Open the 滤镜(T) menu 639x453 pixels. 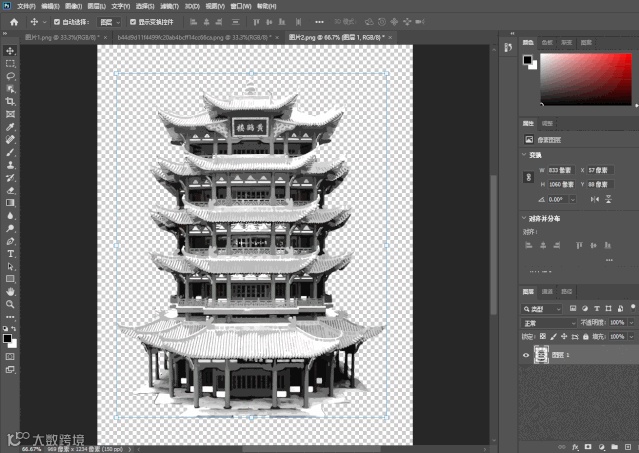(169, 6)
